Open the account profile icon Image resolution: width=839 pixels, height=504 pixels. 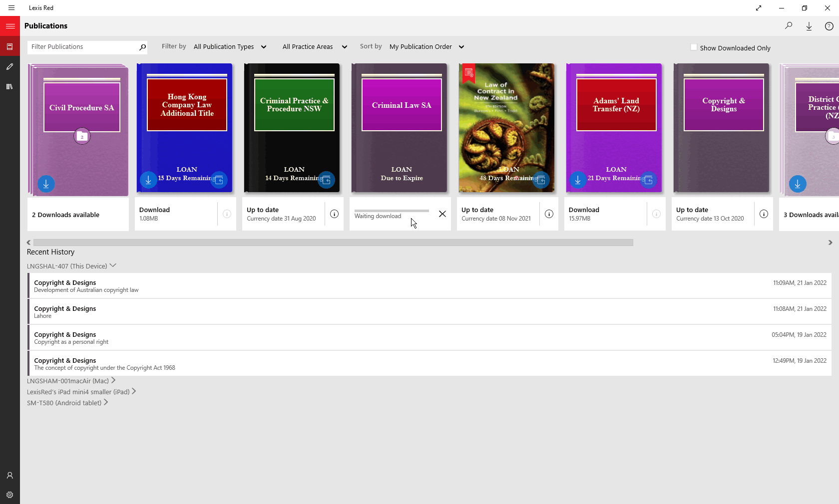[x=9, y=476]
